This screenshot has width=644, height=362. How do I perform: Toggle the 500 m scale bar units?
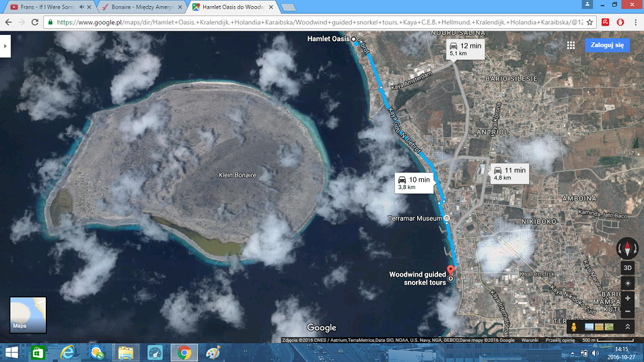(609, 340)
